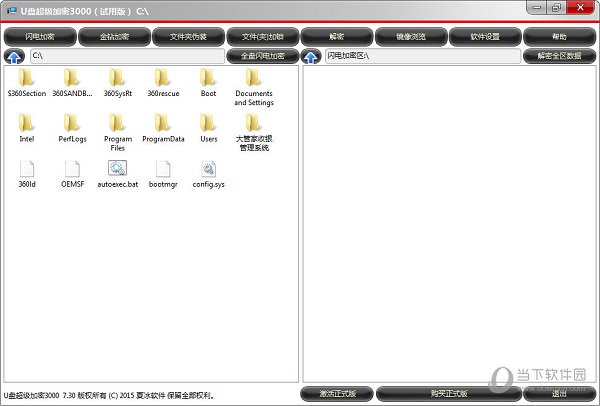
Task: Click the C:\ path input field
Action: [x=127, y=56]
